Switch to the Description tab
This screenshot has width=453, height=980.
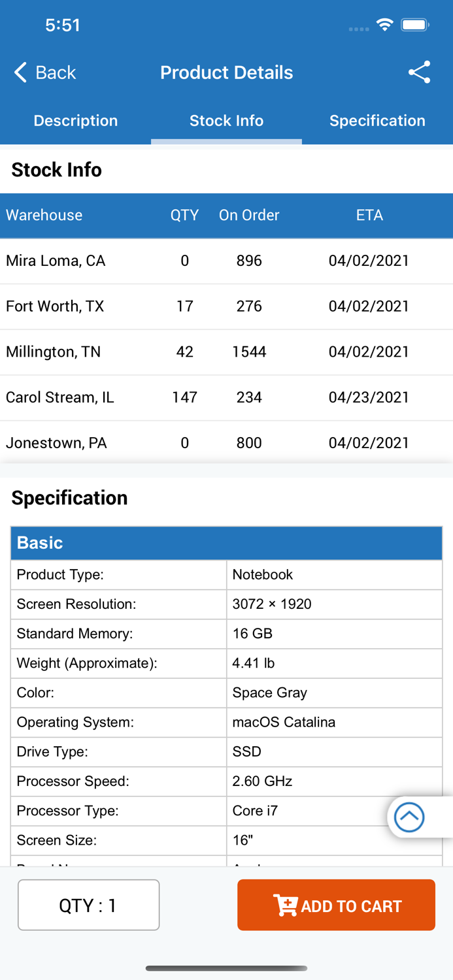75,121
